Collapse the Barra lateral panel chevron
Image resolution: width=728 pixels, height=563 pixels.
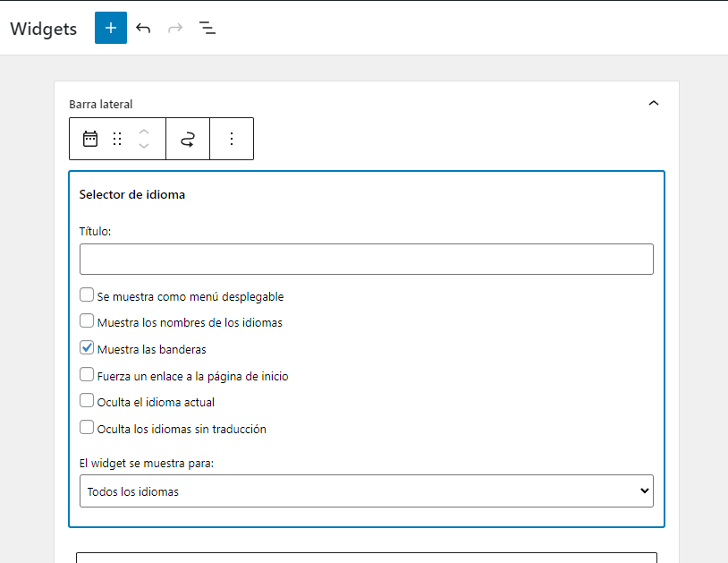point(654,103)
